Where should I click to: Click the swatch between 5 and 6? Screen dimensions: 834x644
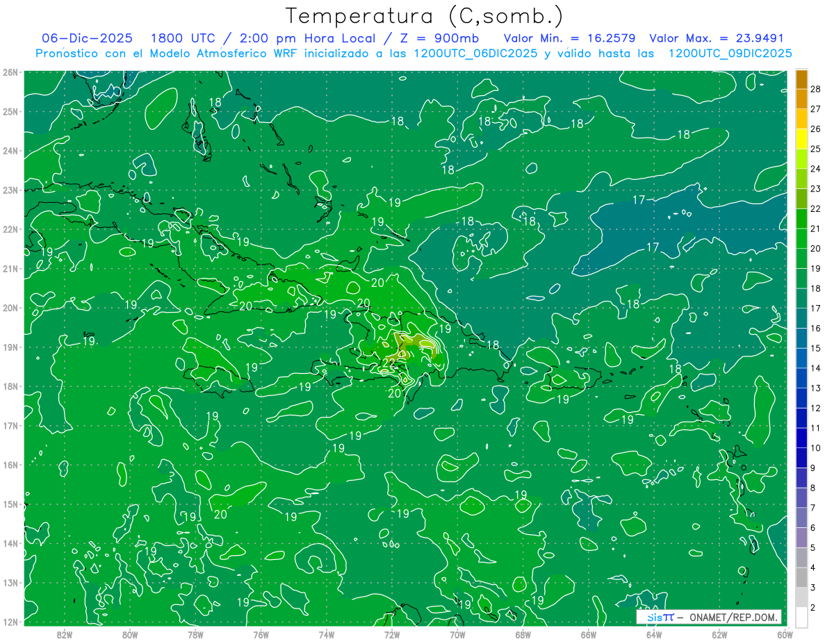pyautogui.click(x=801, y=538)
